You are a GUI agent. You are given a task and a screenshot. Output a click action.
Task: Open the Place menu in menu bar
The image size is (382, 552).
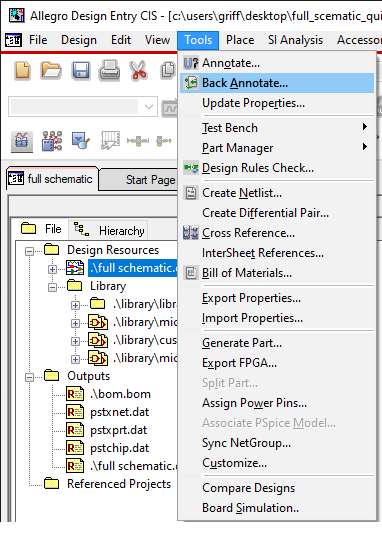240,40
